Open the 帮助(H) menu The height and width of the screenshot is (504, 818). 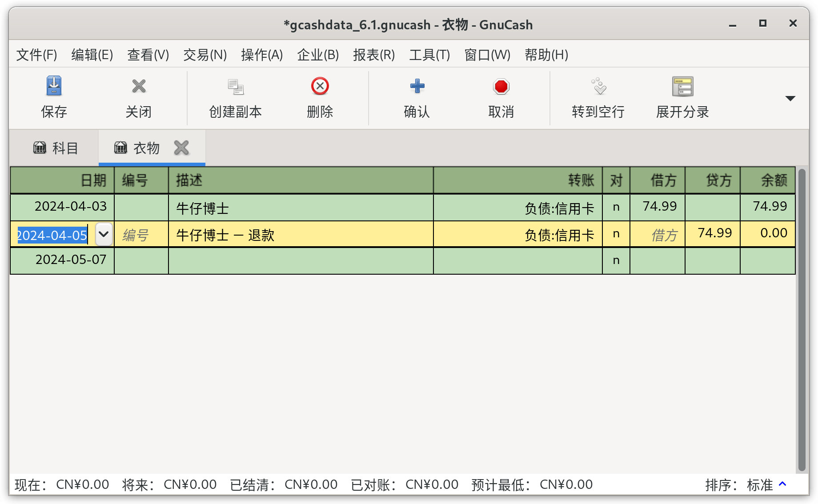pos(546,55)
